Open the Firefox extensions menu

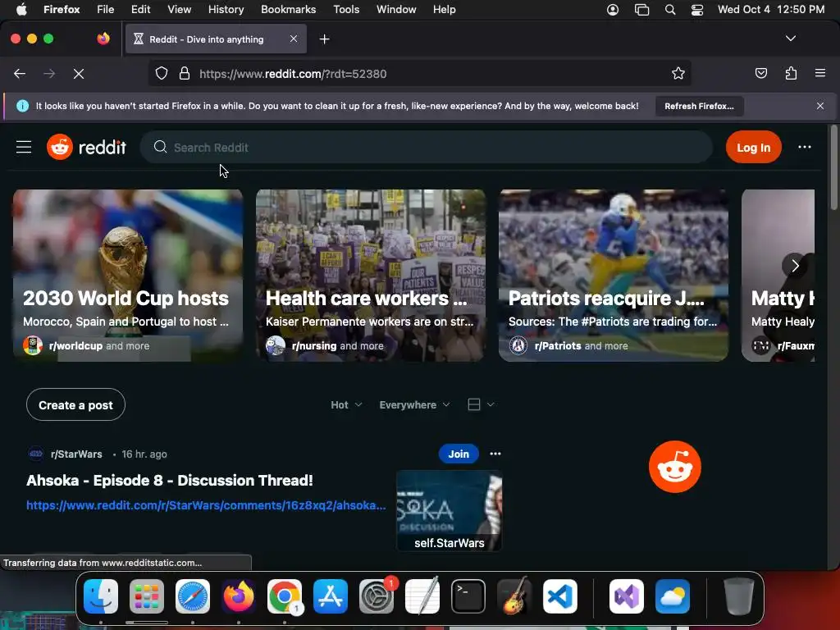[x=791, y=73]
